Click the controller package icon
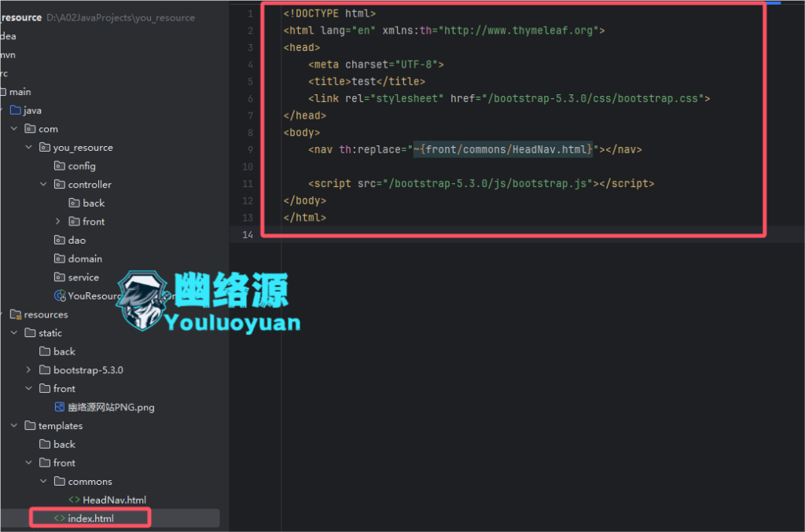Viewport: 805px width, 532px height. point(60,184)
